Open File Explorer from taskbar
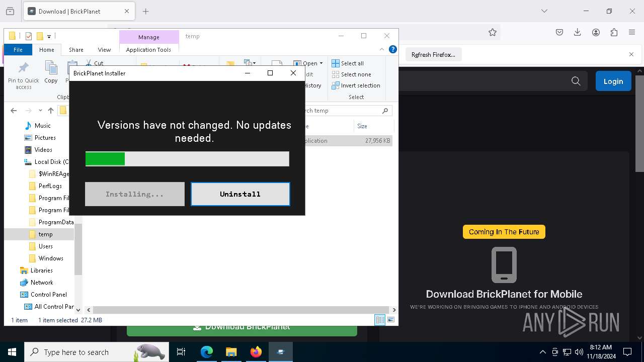Image resolution: width=644 pixels, height=362 pixels. point(231,352)
